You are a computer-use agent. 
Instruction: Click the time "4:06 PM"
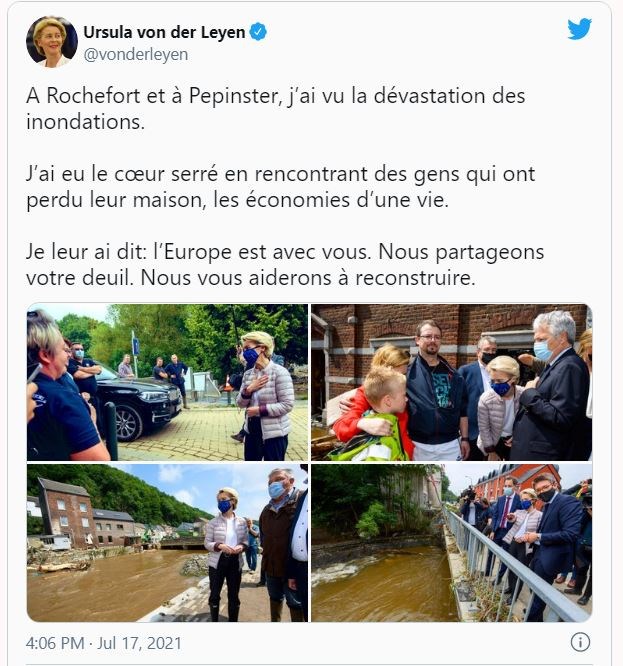coord(55,643)
